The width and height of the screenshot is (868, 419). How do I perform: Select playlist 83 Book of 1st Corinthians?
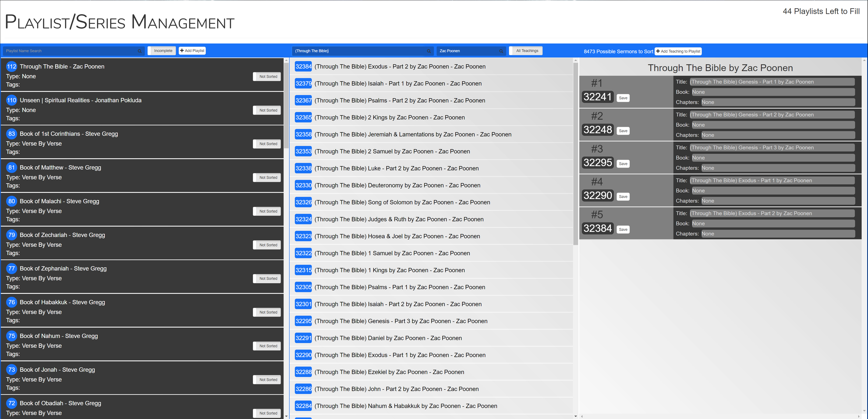pos(142,142)
